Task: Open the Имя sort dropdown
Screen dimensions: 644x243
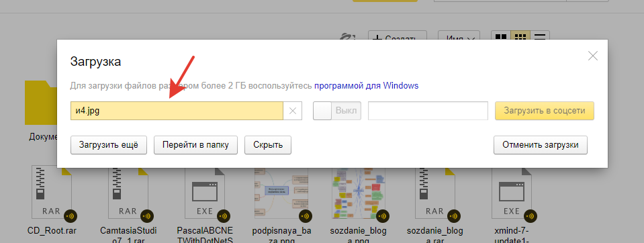Action: 459,36
